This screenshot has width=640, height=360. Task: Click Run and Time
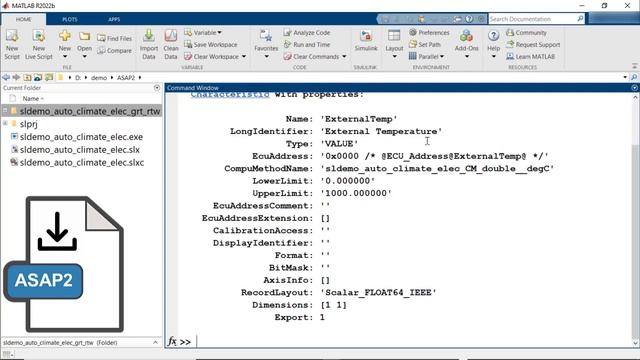coord(307,44)
